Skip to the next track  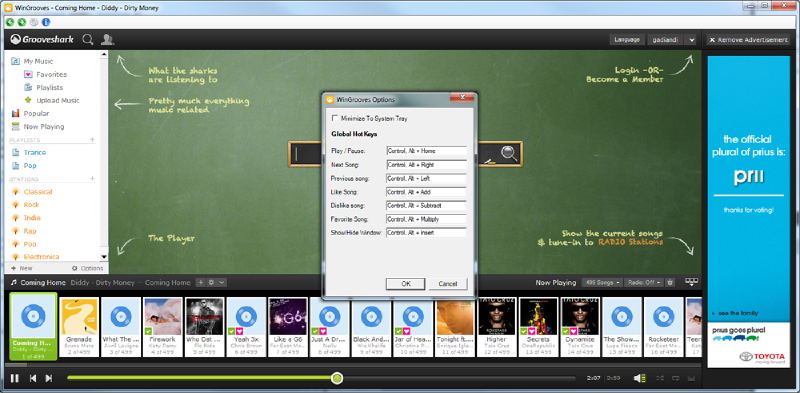48,378
